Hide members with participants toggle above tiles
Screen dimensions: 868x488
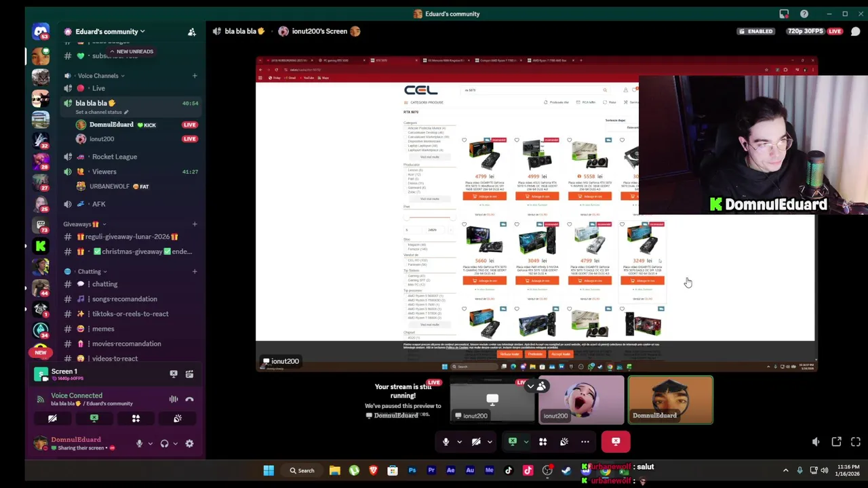[x=536, y=386]
